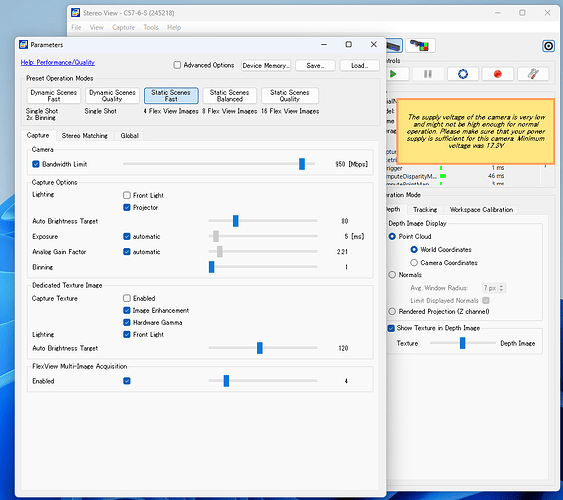Click the Avg. Window Radius spinner arrows

(502, 288)
